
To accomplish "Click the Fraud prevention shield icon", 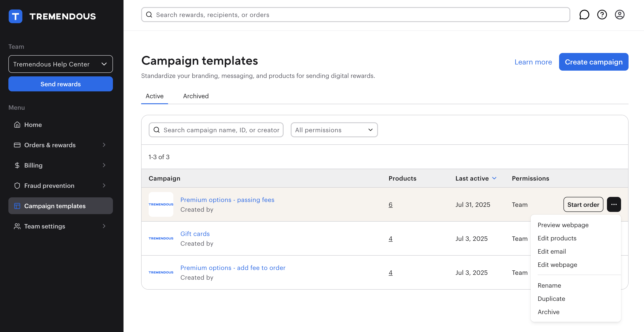I will coord(17,186).
